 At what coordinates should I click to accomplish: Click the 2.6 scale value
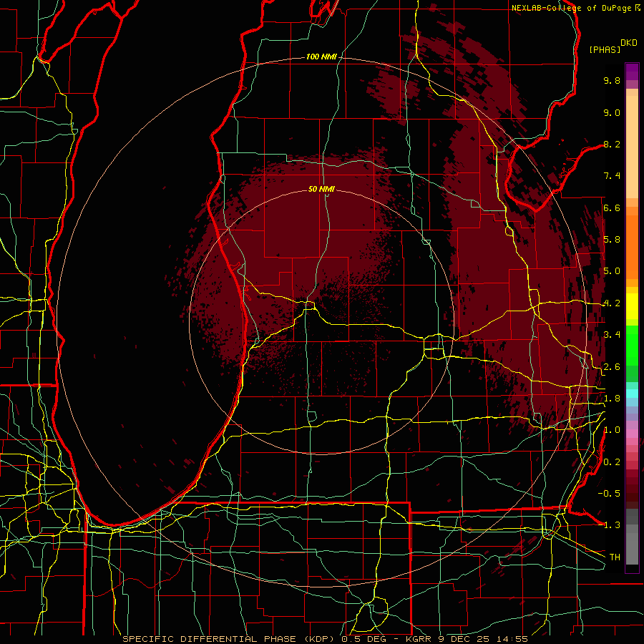pos(612,367)
